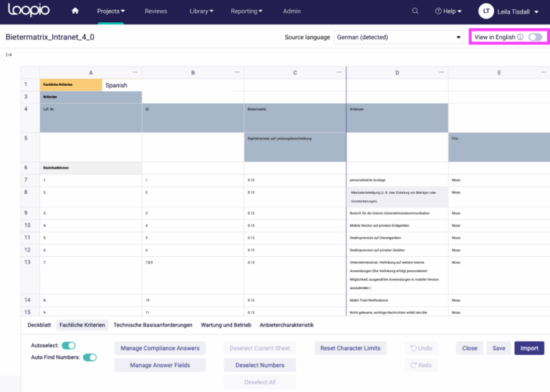Select the 'Kriterium' header cell
Viewport: 550px width, 392px height.
point(397,118)
